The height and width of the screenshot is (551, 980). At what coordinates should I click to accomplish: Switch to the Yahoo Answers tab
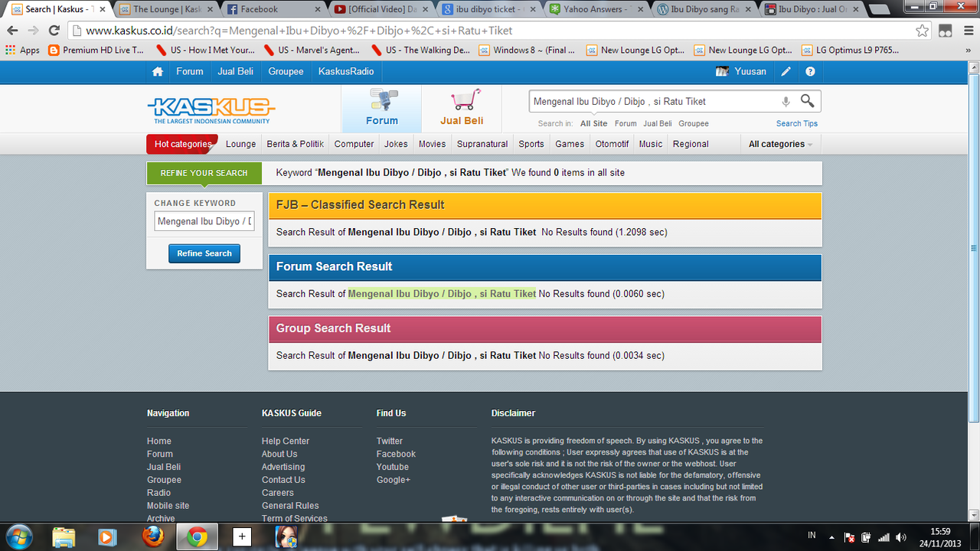point(596,9)
